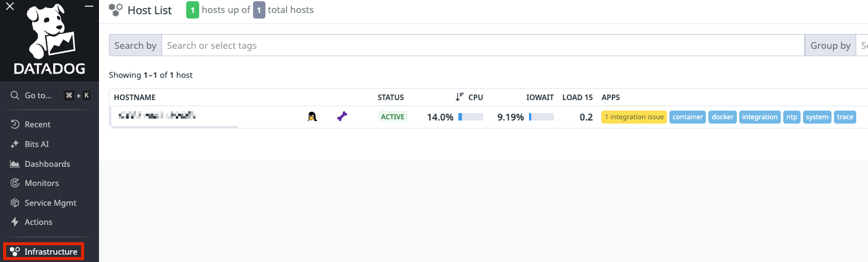Click the CPU sort arrow icon

pos(460,97)
